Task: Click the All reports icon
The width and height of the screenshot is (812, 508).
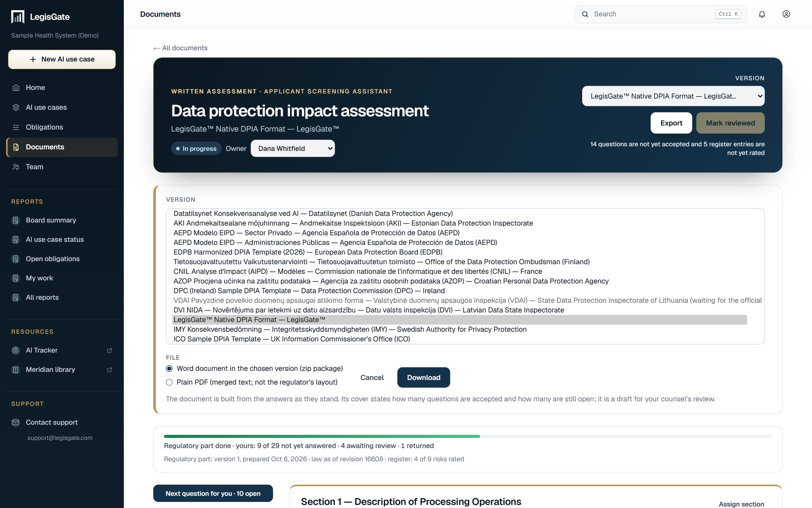Action: coord(16,298)
